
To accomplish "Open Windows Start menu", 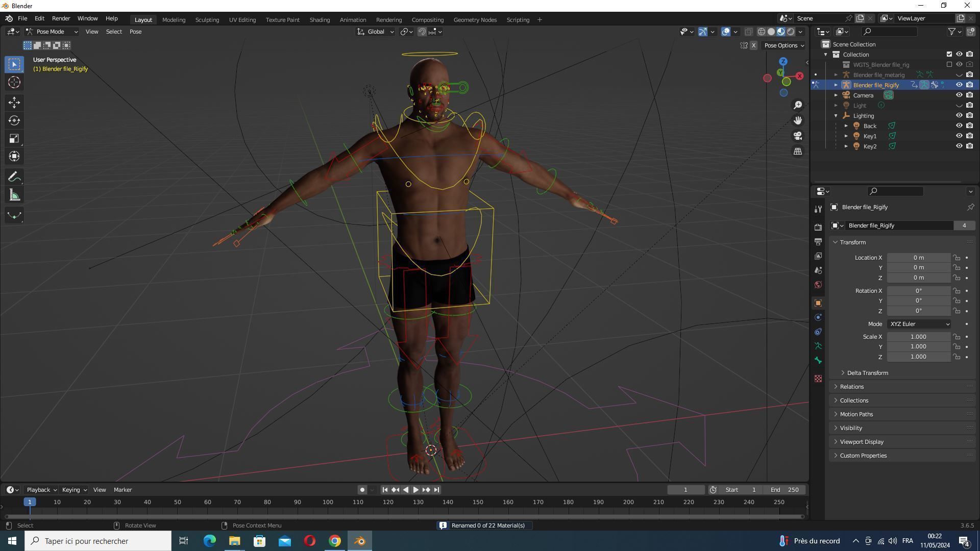I will pos(12,541).
